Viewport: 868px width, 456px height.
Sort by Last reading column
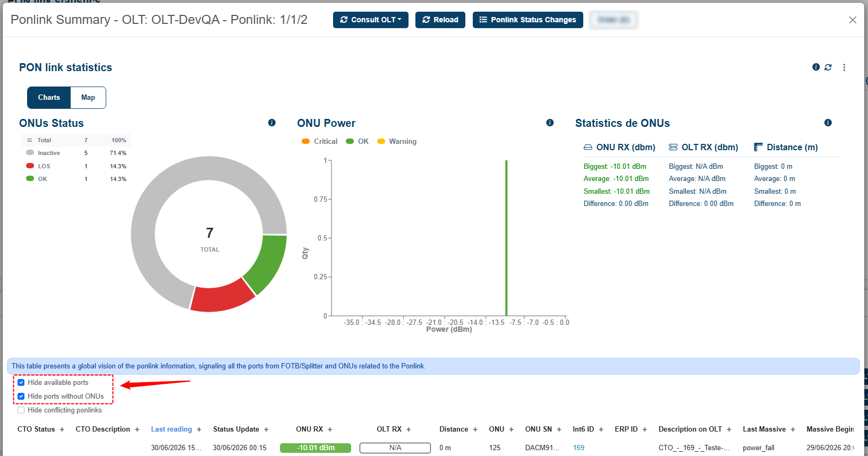(171, 429)
